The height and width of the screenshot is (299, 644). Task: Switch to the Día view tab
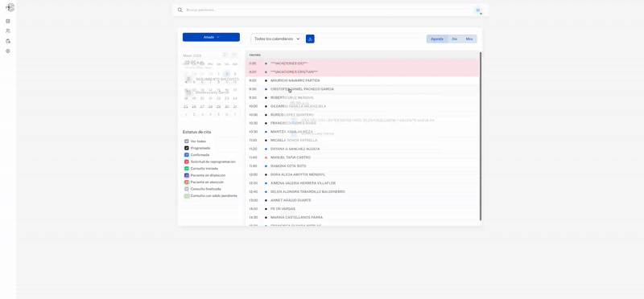tap(454, 39)
